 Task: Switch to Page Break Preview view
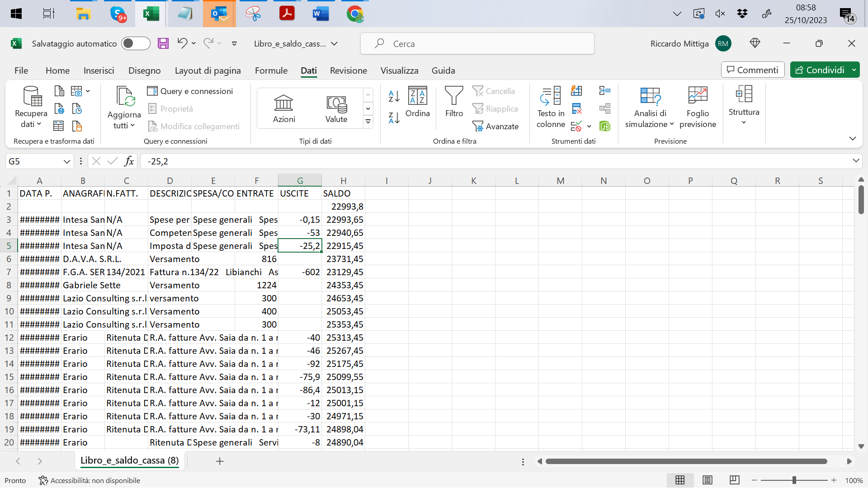pos(735,480)
